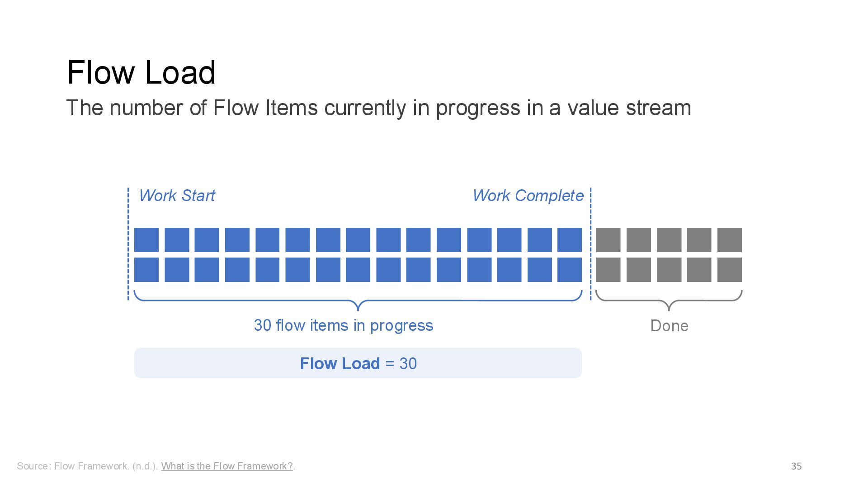Click the first gray Done square, top row

click(x=608, y=240)
